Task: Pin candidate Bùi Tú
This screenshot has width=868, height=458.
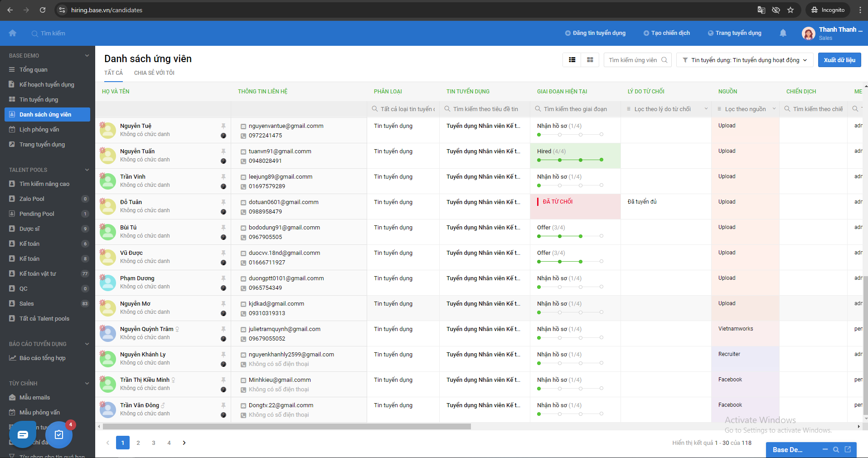Action: click(223, 227)
